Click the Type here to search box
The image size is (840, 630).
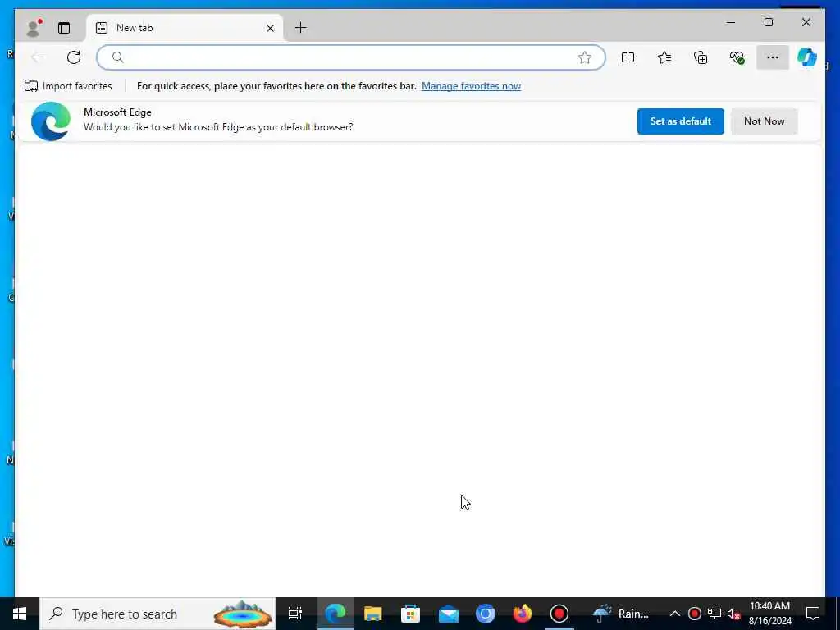[x=157, y=614]
